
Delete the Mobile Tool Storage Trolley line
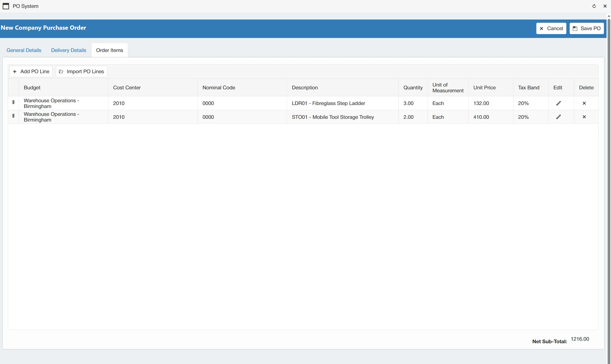[584, 117]
